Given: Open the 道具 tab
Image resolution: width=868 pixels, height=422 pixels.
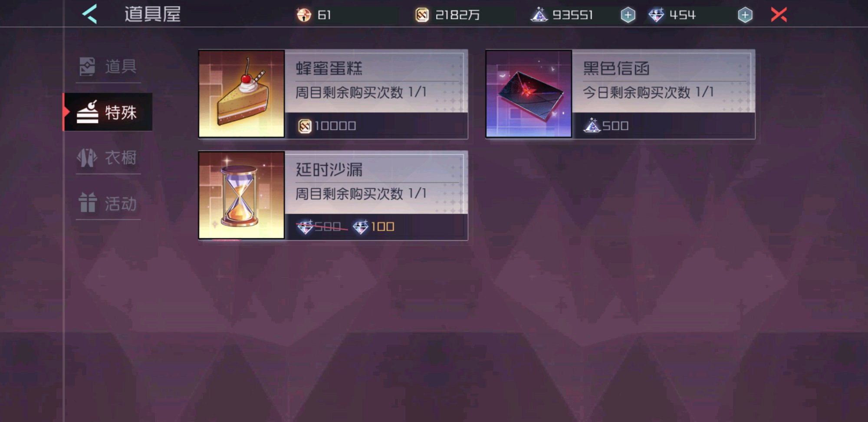Looking at the screenshot, I should click(x=108, y=67).
